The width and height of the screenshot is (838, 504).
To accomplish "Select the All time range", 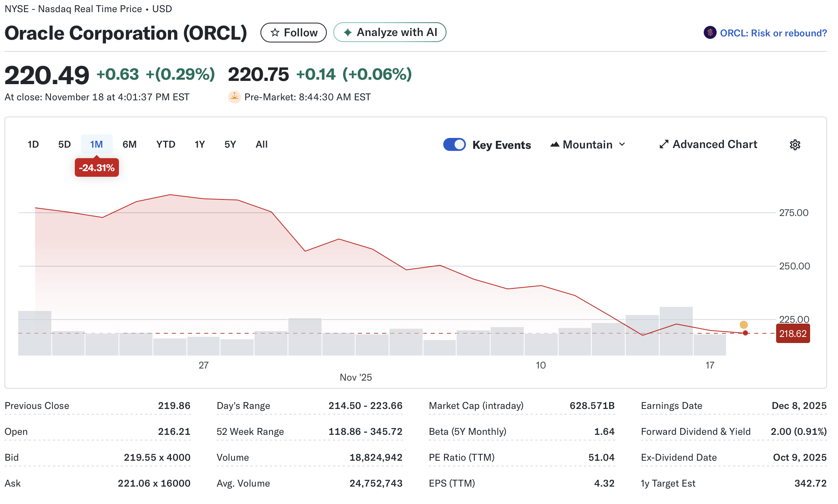I will (x=261, y=144).
